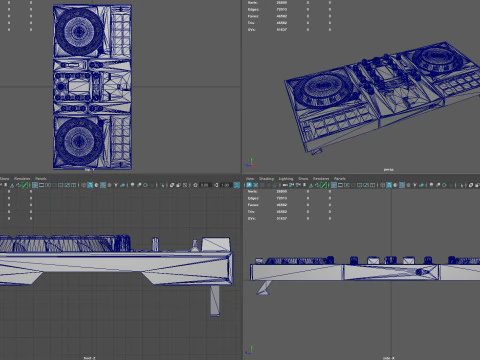Screen dimensions: 480x360
Task: Toggle X-Ray Active Components in front view panel
Action: click(x=178, y=185)
